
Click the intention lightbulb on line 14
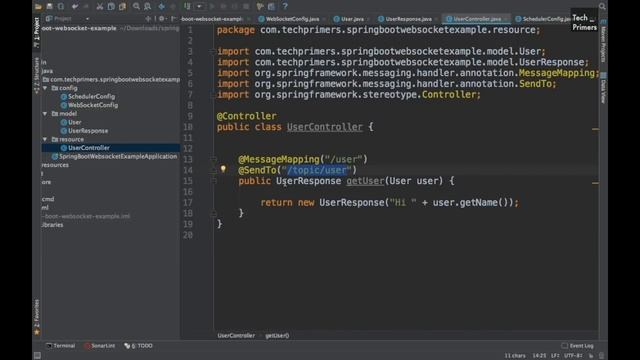tap(223, 168)
